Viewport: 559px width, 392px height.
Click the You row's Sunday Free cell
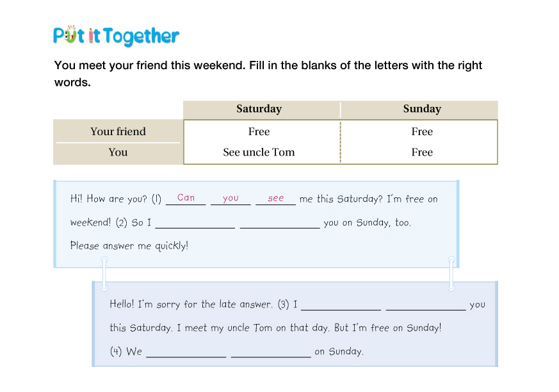[x=422, y=152]
